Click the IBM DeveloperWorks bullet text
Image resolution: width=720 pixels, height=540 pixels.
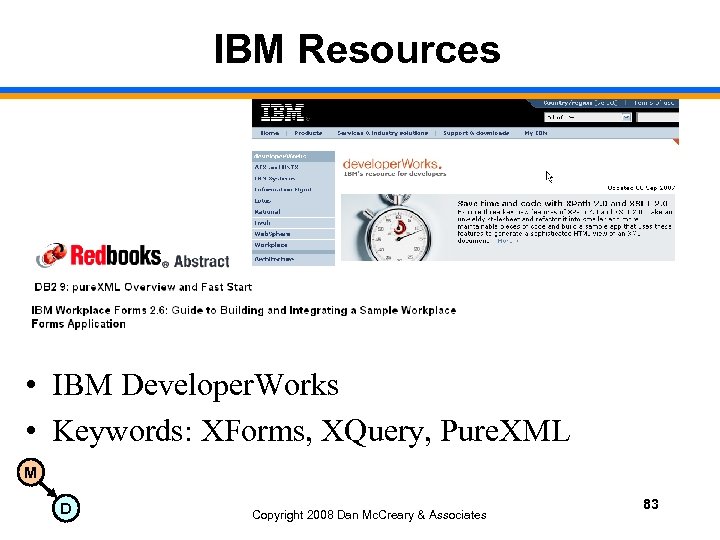(x=195, y=384)
